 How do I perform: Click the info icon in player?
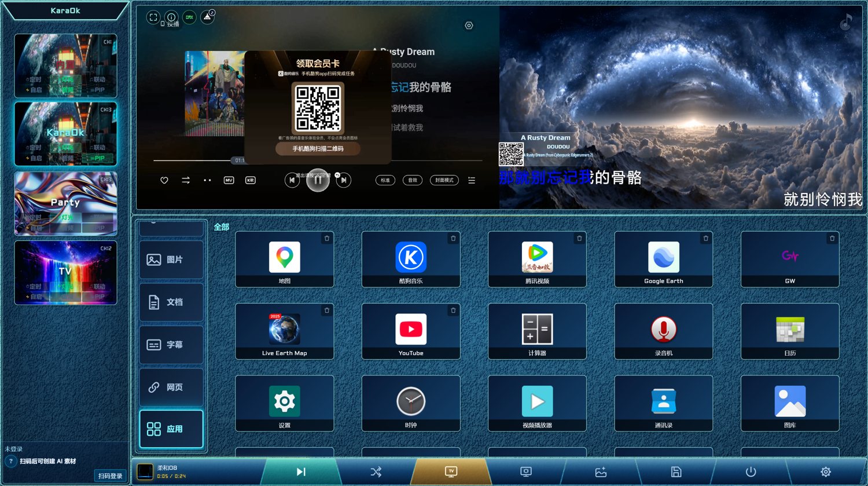pyautogui.click(x=171, y=17)
